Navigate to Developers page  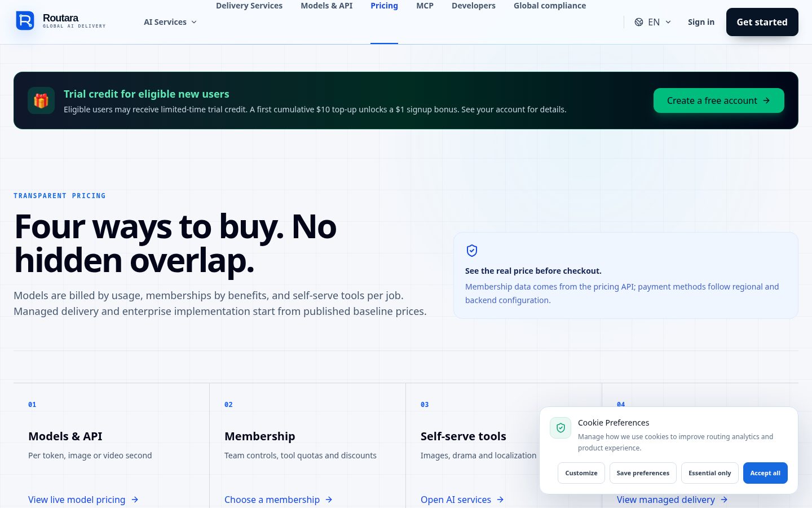(x=474, y=6)
